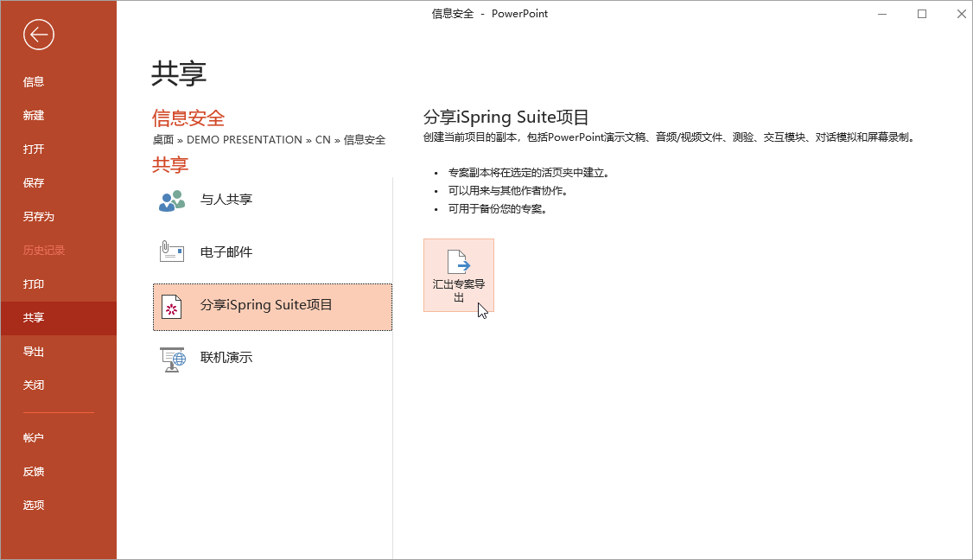Image resolution: width=973 pixels, height=560 pixels.
Task: Open 选项 settings
Action: (34, 506)
